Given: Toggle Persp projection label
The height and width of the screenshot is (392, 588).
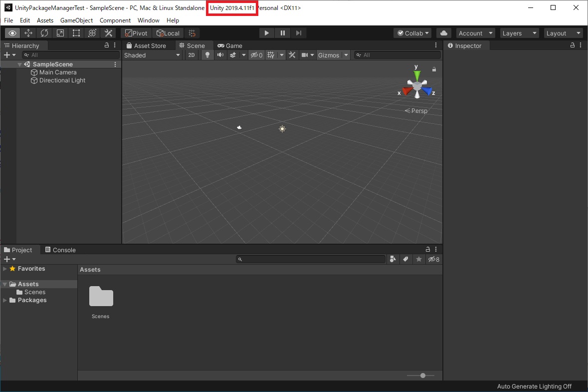Looking at the screenshot, I should [x=416, y=111].
